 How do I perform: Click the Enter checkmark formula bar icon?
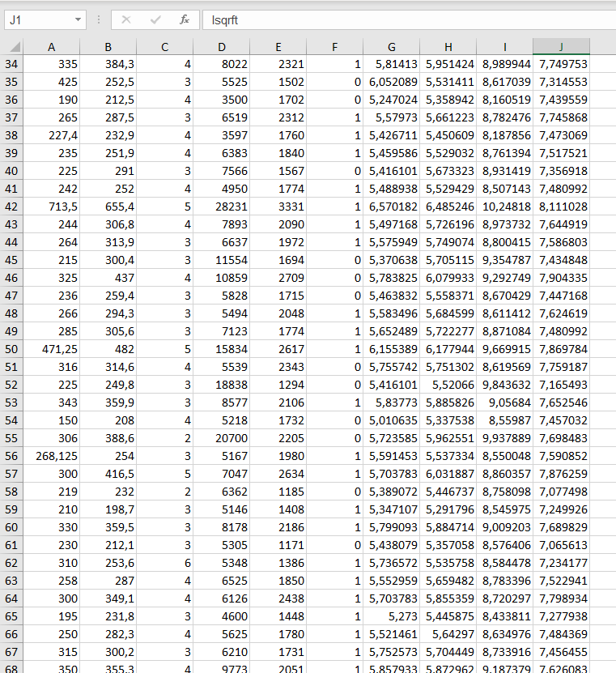[155, 19]
